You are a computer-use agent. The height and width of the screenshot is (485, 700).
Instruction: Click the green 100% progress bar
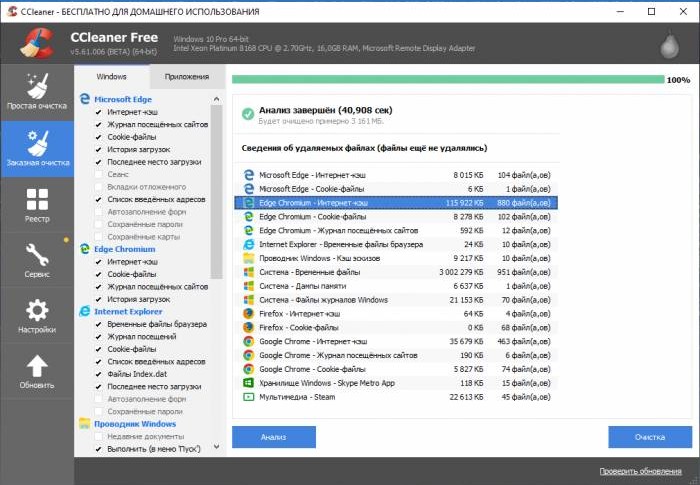(x=448, y=79)
